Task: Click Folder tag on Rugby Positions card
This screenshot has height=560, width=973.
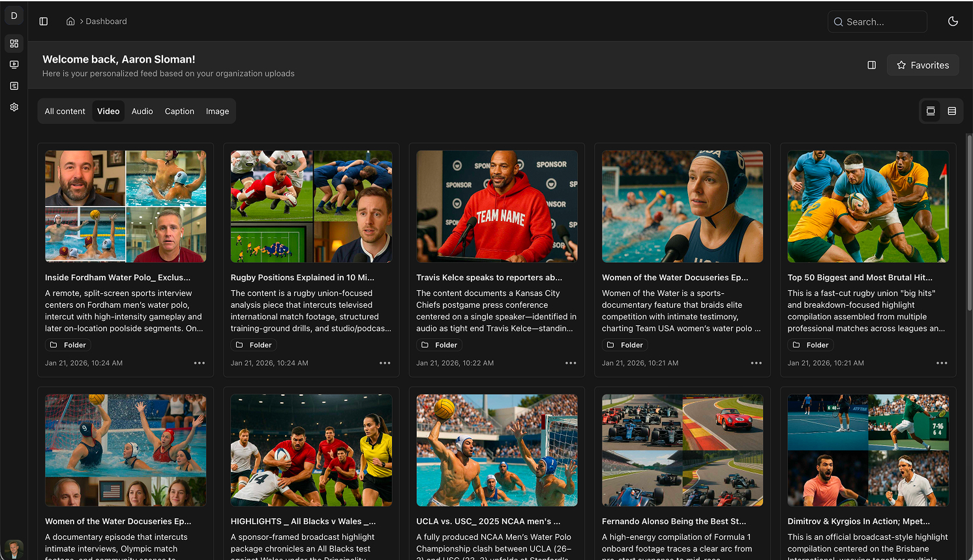Action: pos(254,345)
